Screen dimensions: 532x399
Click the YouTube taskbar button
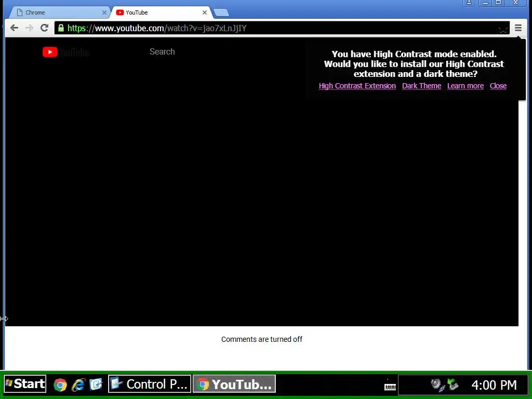[234, 384]
